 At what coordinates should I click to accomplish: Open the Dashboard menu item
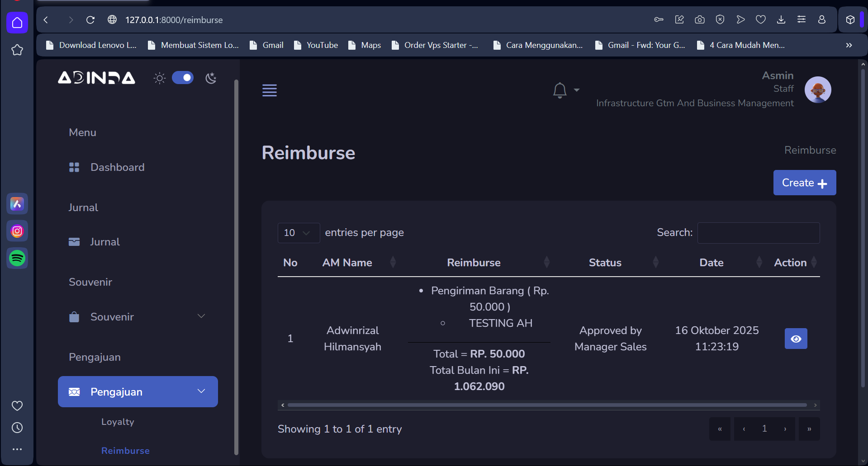117,167
